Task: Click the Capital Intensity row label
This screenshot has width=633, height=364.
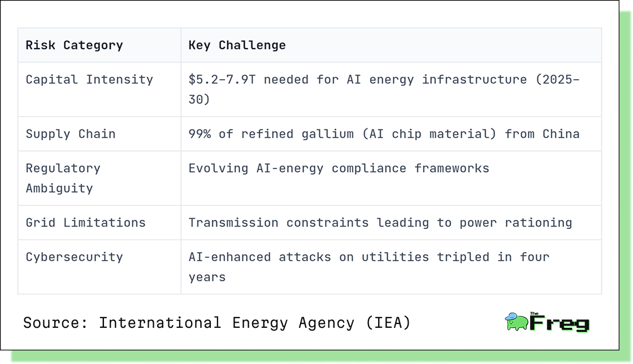Action: (x=89, y=80)
